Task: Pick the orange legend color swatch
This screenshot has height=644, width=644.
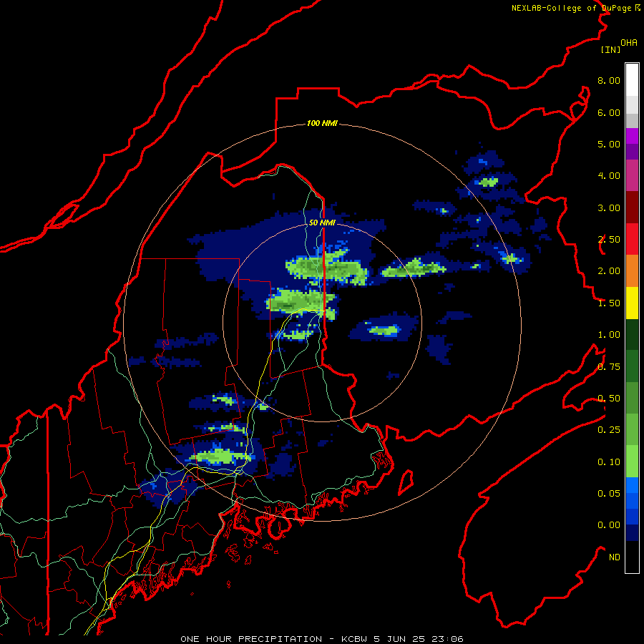Action: pyautogui.click(x=632, y=270)
